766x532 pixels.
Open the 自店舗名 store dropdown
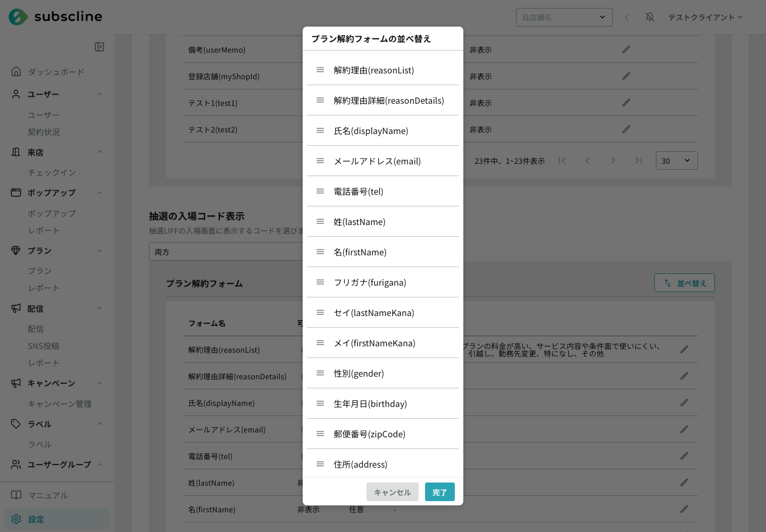coord(564,17)
